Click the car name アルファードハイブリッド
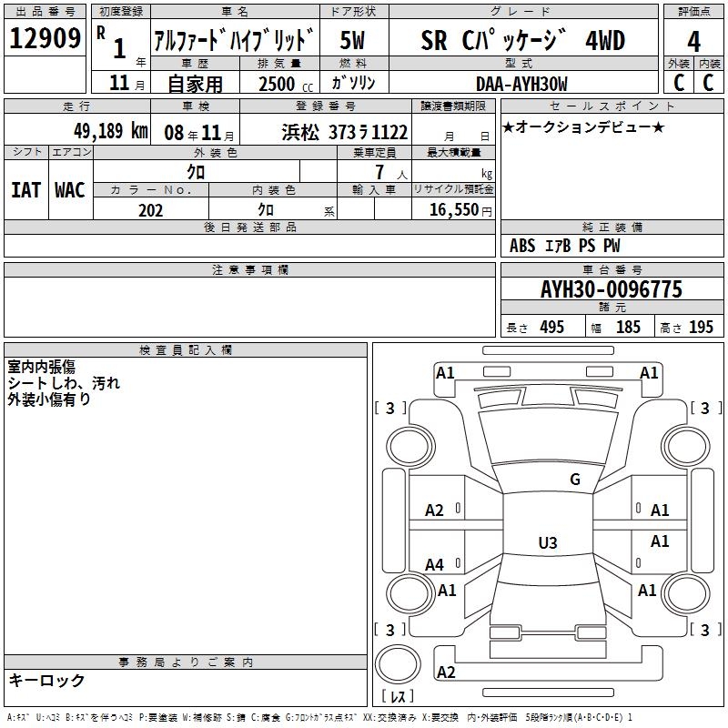The height and width of the screenshot is (728, 728). click(x=234, y=41)
